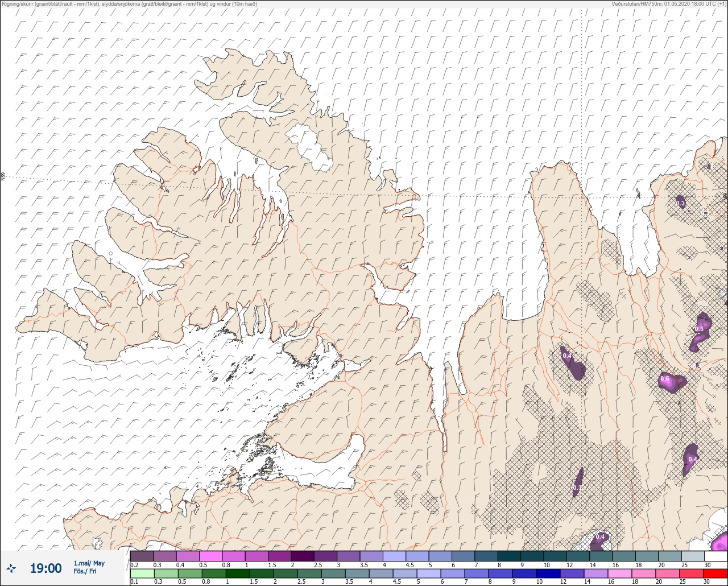Select the 30 white swatch in upper row
728x586 pixels.
[x=715, y=556]
